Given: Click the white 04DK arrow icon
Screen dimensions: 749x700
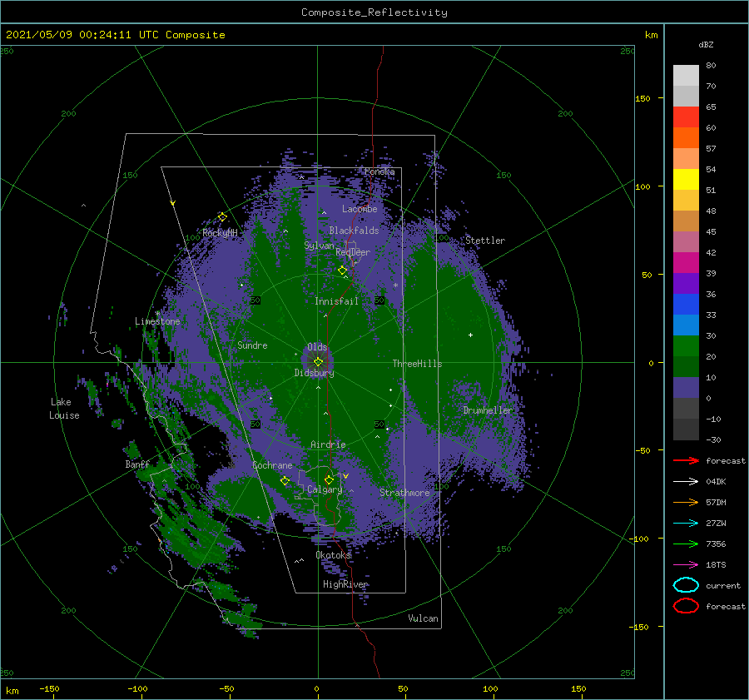Looking at the screenshot, I should click(686, 481).
